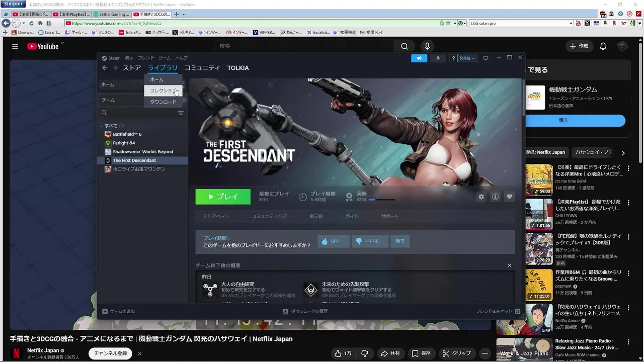Reload page in Sleipnir toolbar
The width and height of the screenshot is (644, 362).
tap(31, 23)
